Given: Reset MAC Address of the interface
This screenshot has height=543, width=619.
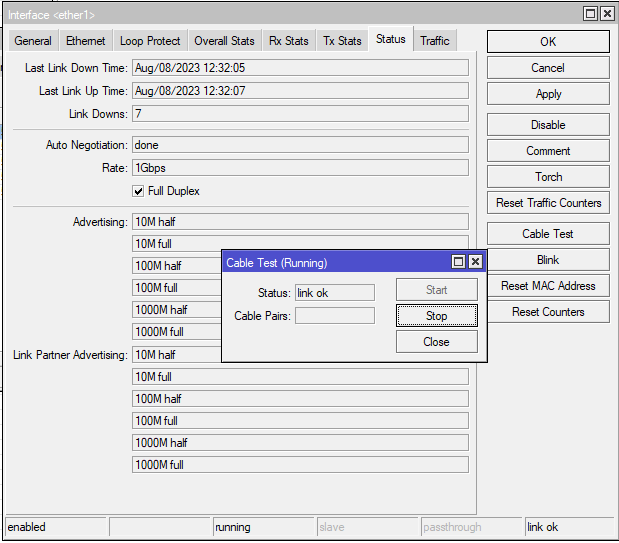Looking at the screenshot, I should (548, 286).
